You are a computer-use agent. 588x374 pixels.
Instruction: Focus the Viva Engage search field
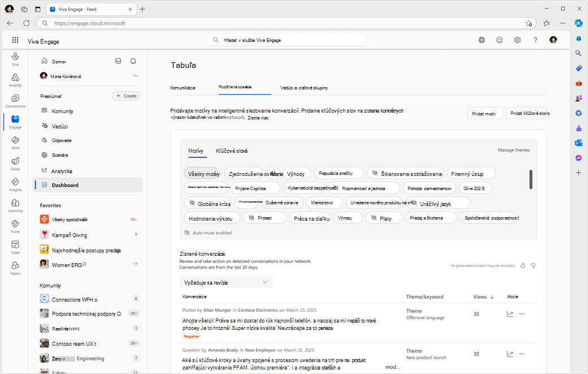(x=286, y=40)
